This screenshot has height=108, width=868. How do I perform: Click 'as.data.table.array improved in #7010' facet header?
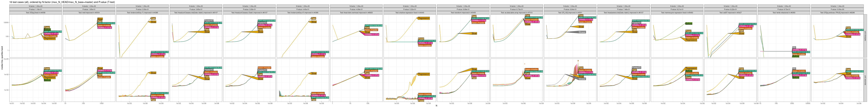517,13
